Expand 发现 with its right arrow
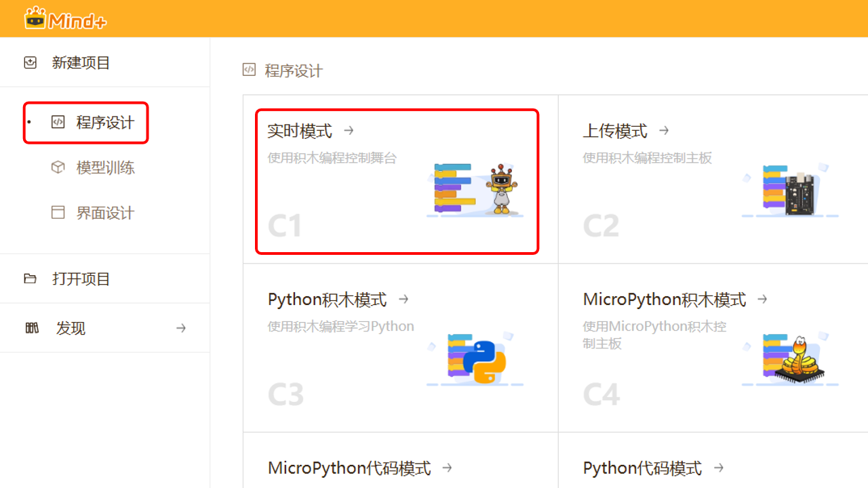The image size is (868, 488). [x=181, y=327]
